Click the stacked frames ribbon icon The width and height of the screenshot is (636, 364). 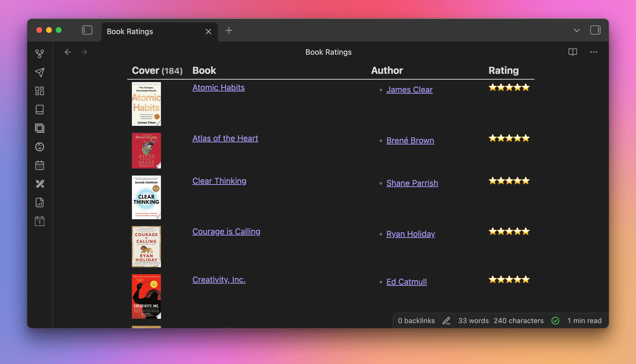[x=40, y=128]
